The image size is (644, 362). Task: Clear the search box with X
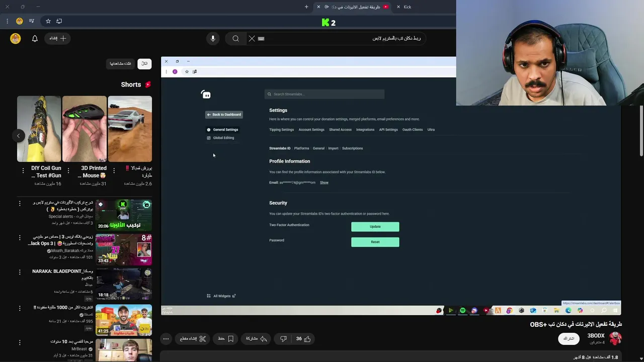coord(252,38)
